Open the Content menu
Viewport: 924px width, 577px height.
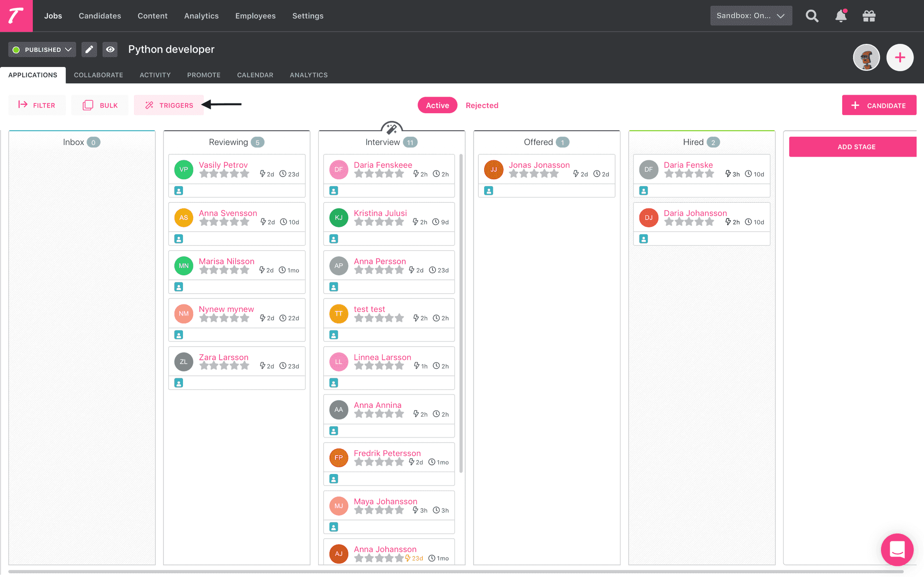(152, 16)
